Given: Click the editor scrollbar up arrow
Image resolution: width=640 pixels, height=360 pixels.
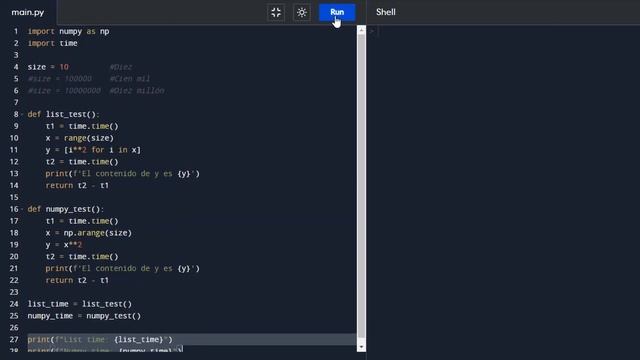Looking at the screenshot, I should 361,30.
